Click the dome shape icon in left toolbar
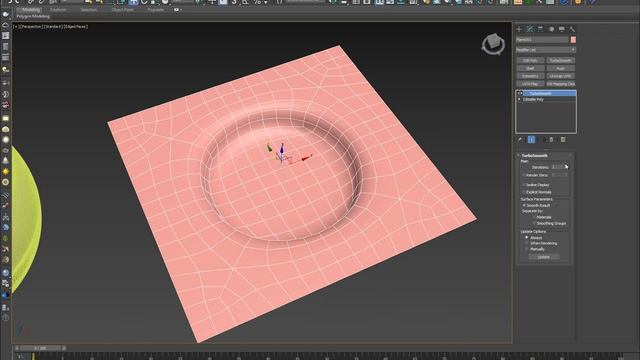The image size is (640, 360). pyautogui.click(x=5, y=129)
